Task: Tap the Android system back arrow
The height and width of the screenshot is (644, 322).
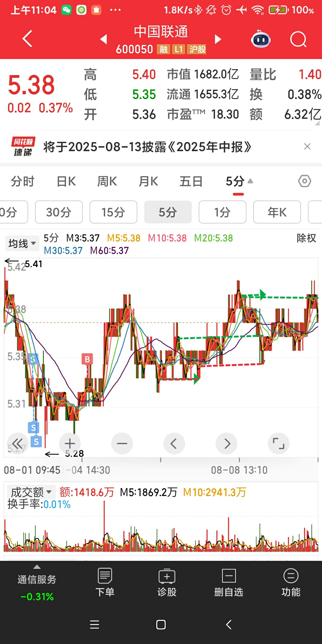Action: (229, 624)
